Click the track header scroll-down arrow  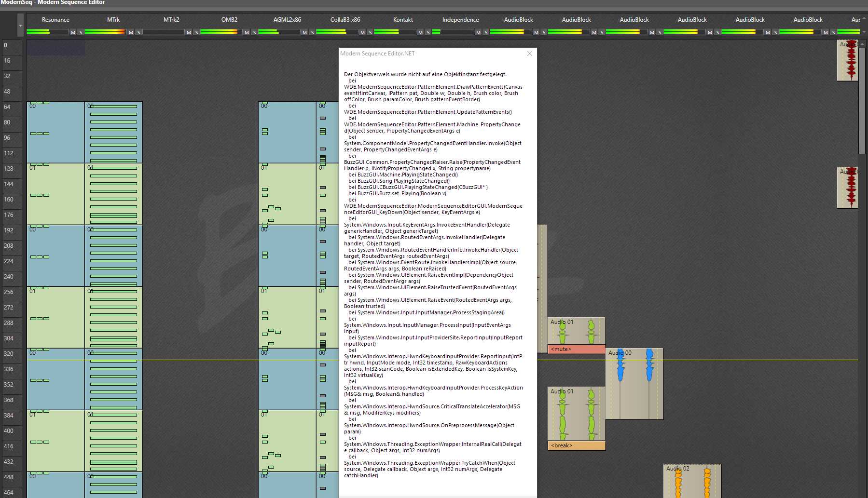point(864,32)
